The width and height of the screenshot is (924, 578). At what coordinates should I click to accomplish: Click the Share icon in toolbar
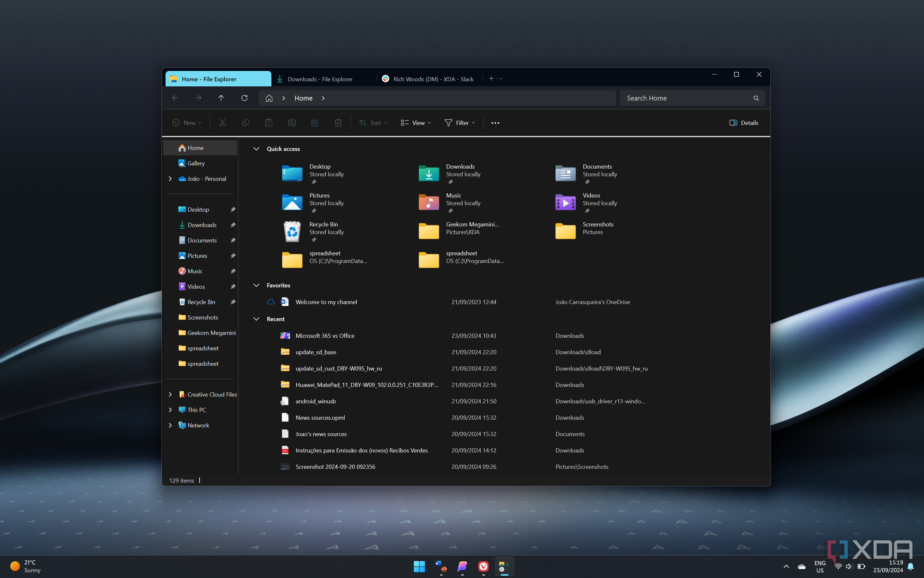pos(315,123)
